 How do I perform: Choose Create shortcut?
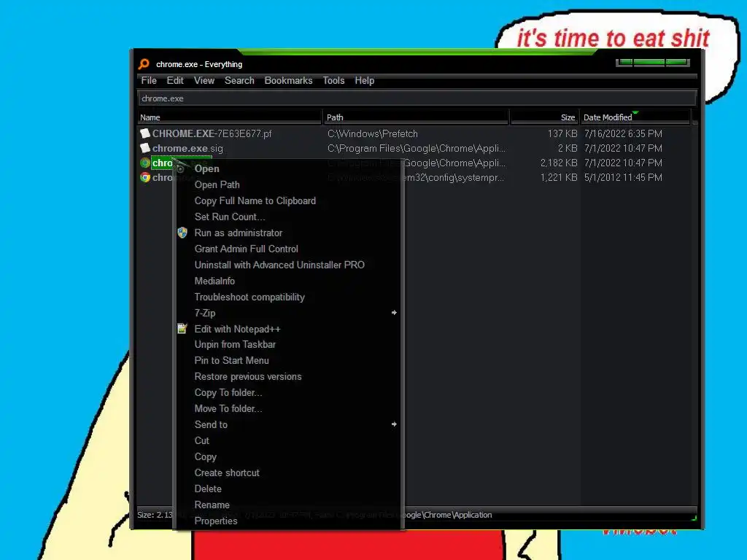point(227,472)
